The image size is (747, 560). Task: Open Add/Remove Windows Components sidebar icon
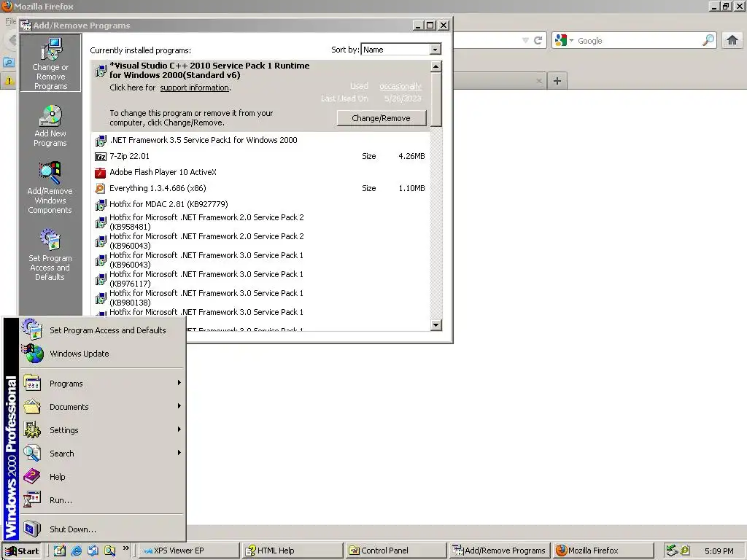coord(50,187)
